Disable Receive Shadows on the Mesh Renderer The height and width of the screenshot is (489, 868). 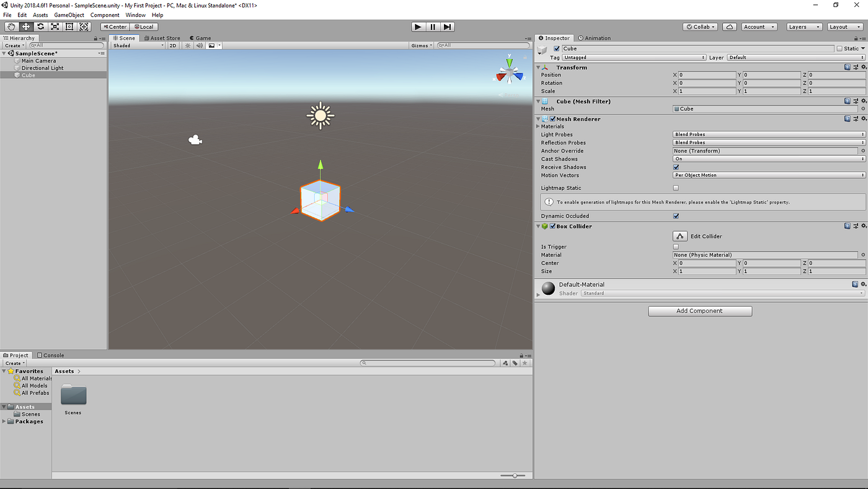[676, 167]
